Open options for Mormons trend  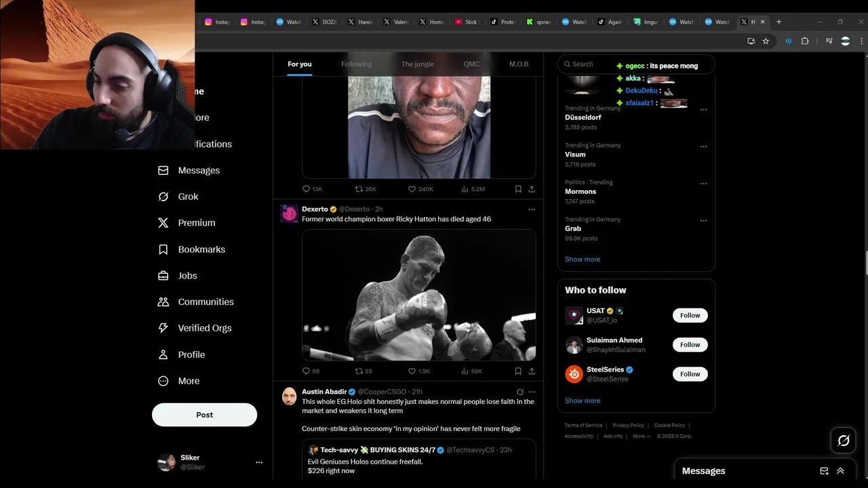pyautogui.click(x=703, y=184)
